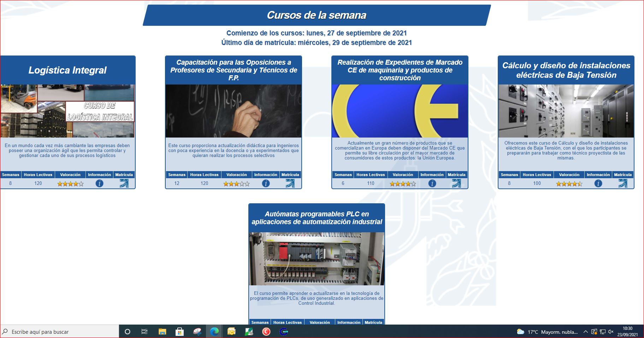The width and height of the screenshot is (644, 338).
Task: Open the red C app in taskbar
Action: pos(266,332)
